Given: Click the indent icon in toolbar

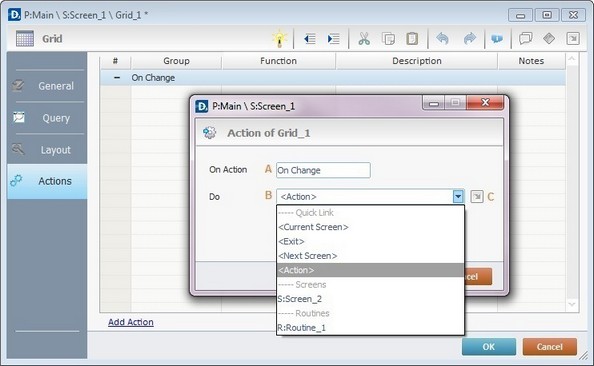Looking at the screenshot, I should click(x=333, y=39).
